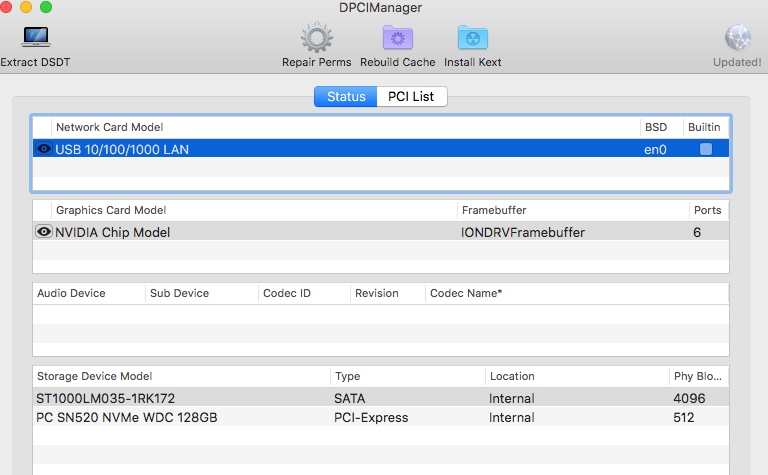Click the Extract DSDT laptop icon
The image size is (768, 475).
[x=36, y=37]
